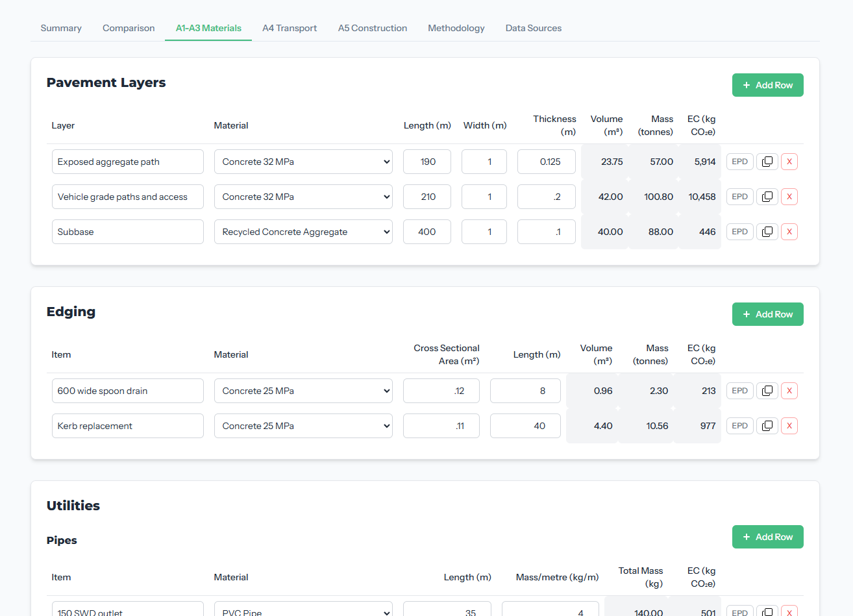853x616 pixels.
Task: Duplicate the Subbase row
Action: pos(767,232)
